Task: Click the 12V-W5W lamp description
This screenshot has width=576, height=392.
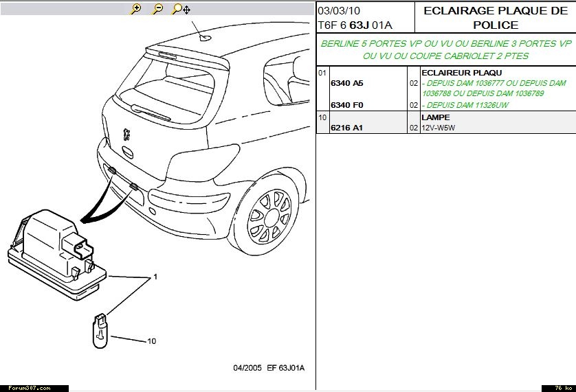Action: [440, 128]
